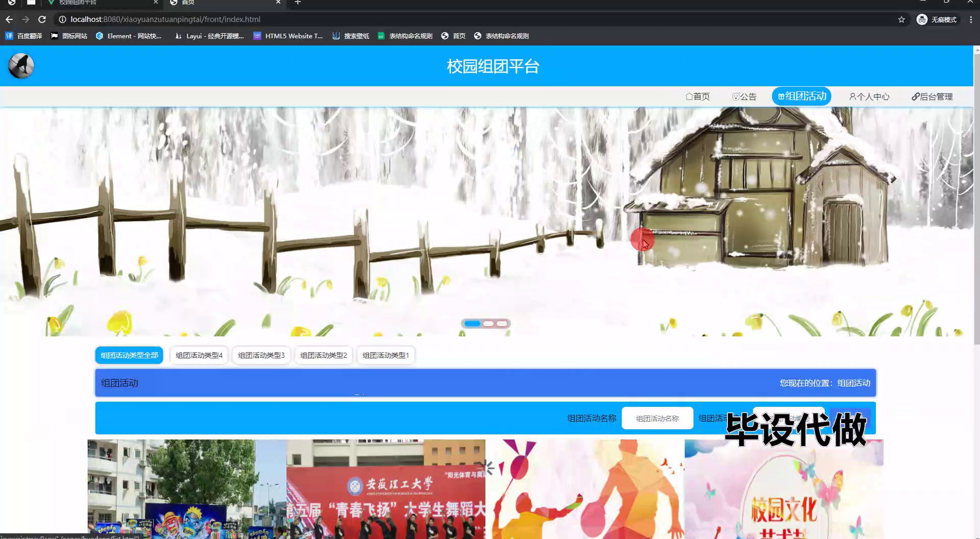980x539 pixels.
Task: Select the second carousel indicator dot
Action: (x=488, y=324)
